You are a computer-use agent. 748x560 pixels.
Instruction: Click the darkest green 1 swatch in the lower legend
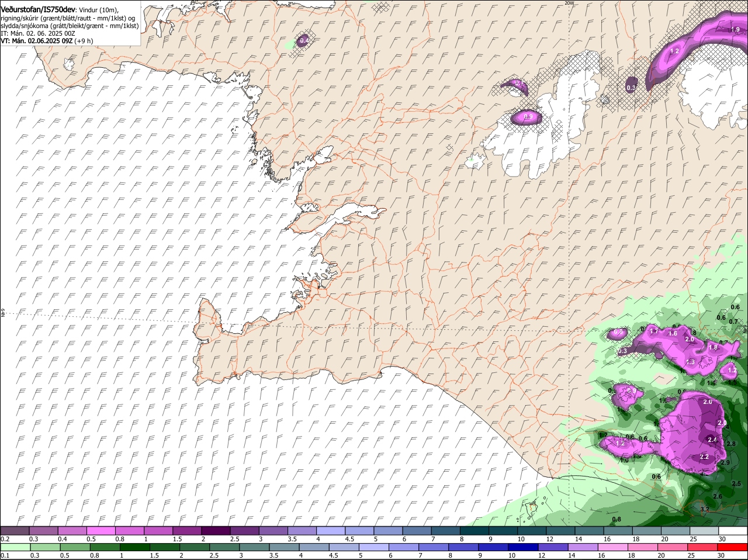[x=134, y=547]
